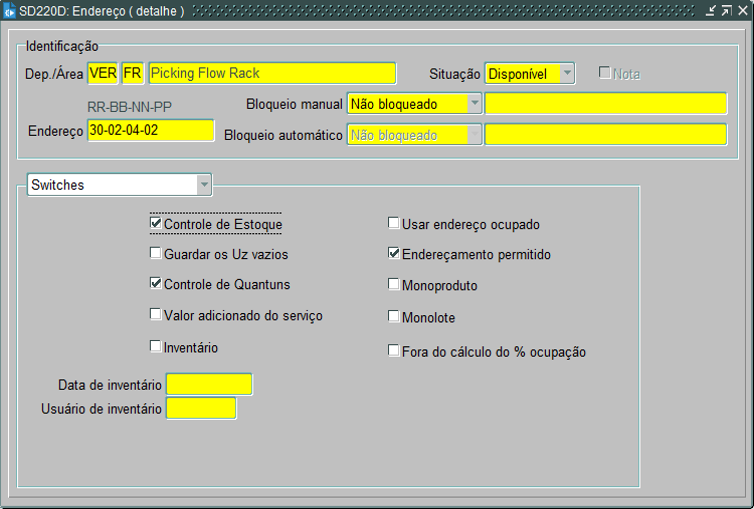This screenshot has height=509, width=754.
Task: Expand the Bloqueio manual dropdown arrow
Action: tap(474, 103)
